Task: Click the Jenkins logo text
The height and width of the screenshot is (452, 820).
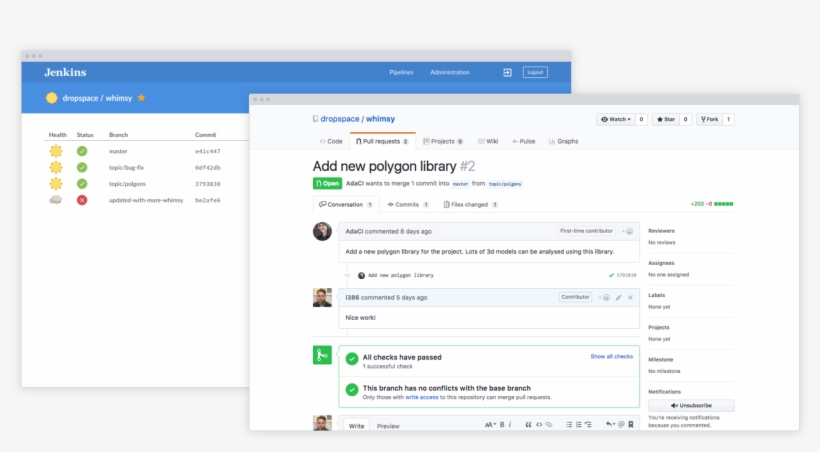Action: pyautogui.click(x=65, y=72)
